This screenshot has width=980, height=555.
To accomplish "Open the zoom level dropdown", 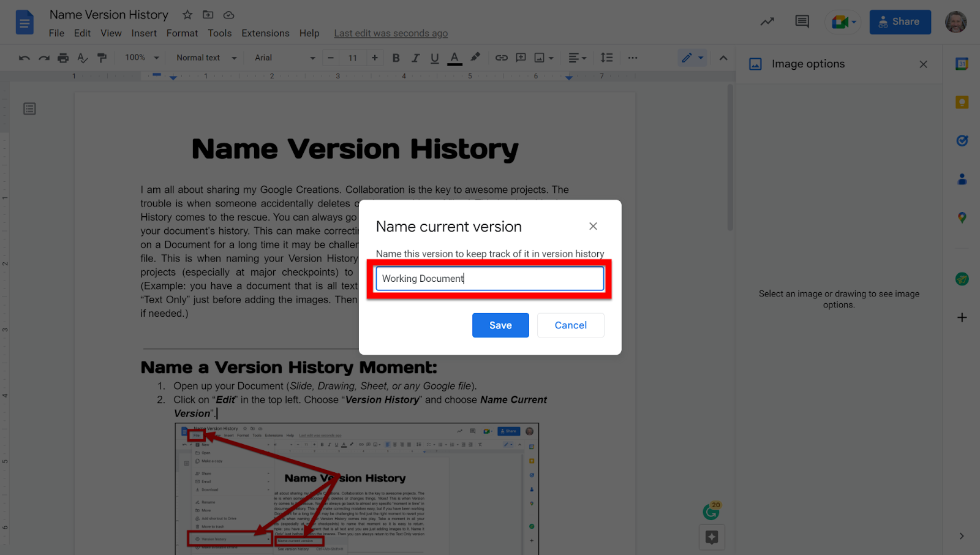I will tap(142, 58).
